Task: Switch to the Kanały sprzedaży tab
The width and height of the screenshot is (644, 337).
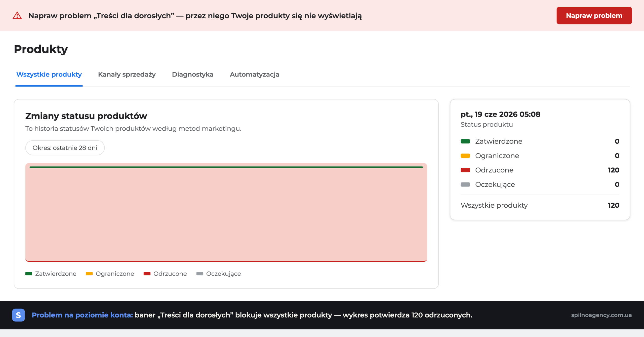Action: point(127,74)
